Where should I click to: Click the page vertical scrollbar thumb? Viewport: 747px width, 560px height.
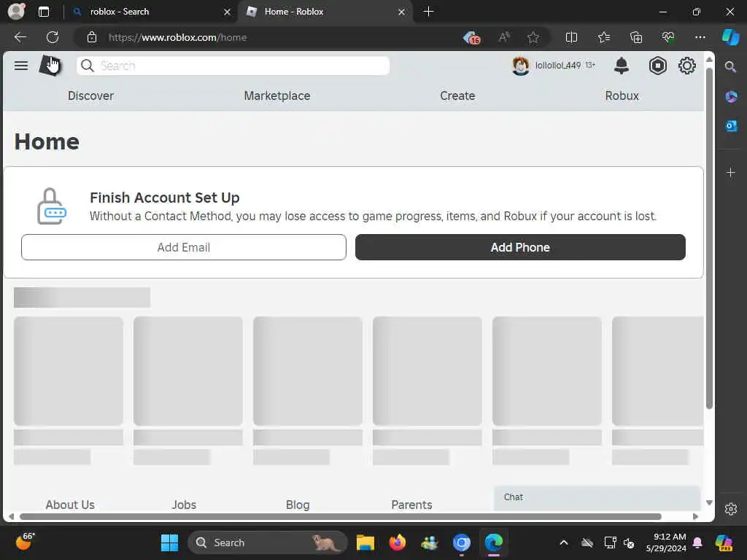(709, 238)
